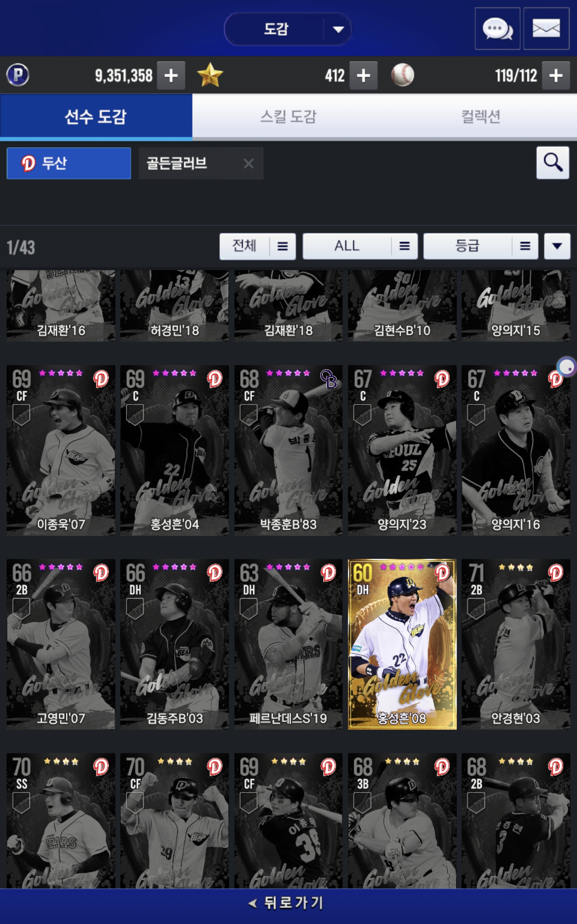Tap the 뒤로가기 back button

coord(288,903)
